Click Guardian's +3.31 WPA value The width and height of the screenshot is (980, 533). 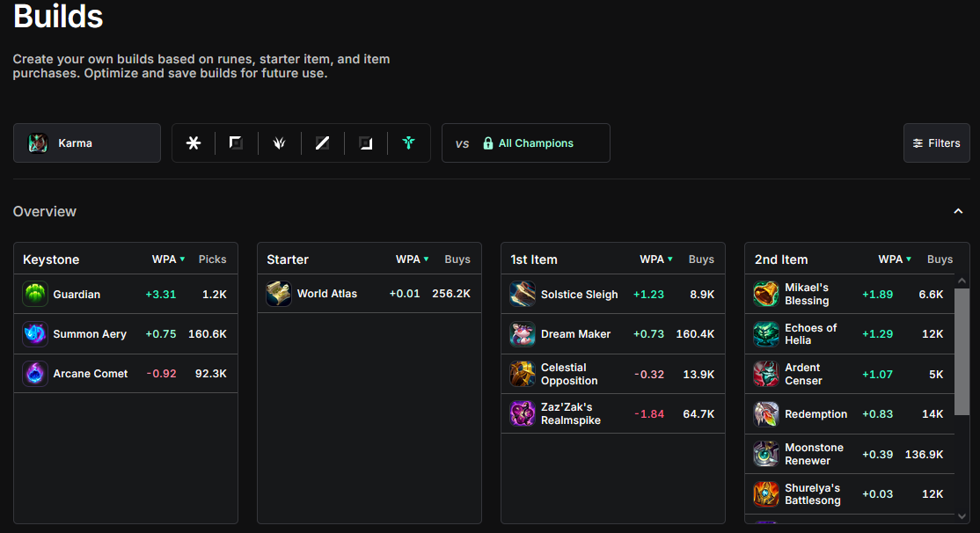point(161,295)
